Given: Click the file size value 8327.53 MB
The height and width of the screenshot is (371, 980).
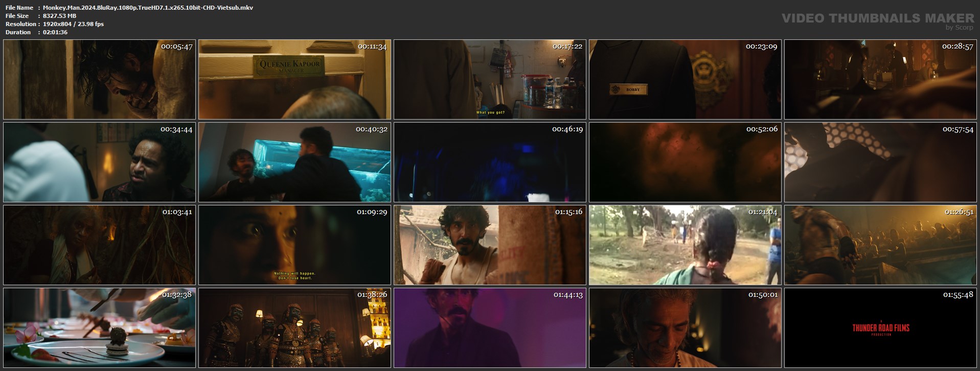Looking at the screenshot, I should 60,16.
